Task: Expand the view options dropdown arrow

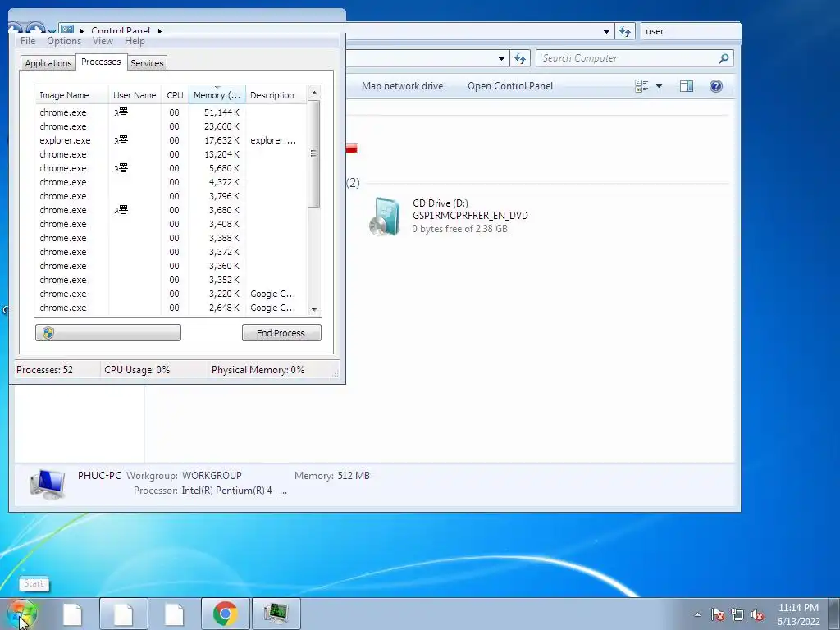Action: [659, 86]
